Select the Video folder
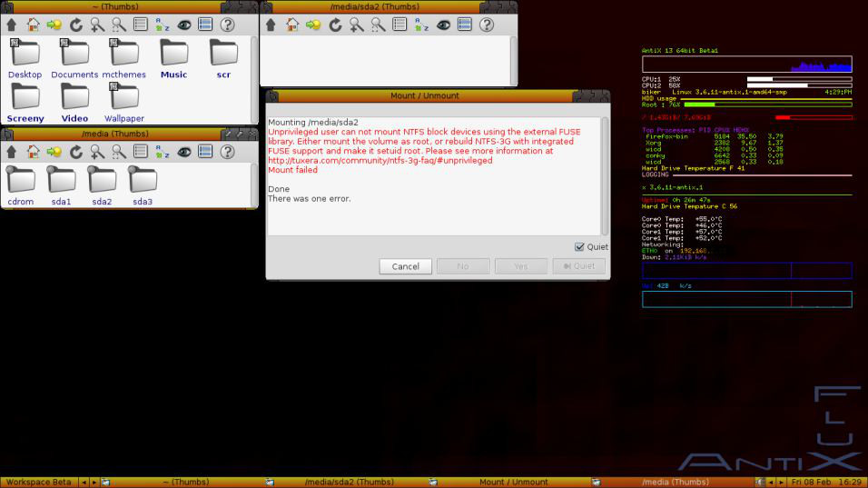This screenshot has width=868, height=488. point(74,103)
